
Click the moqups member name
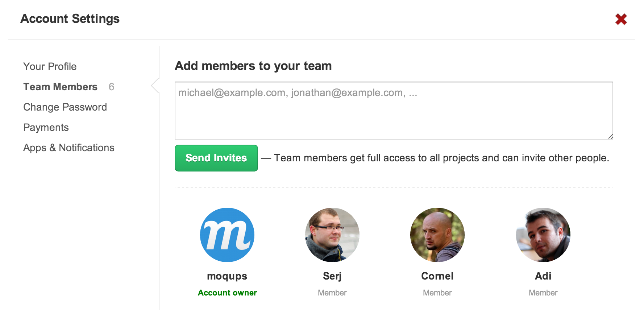tap(227, 276)
